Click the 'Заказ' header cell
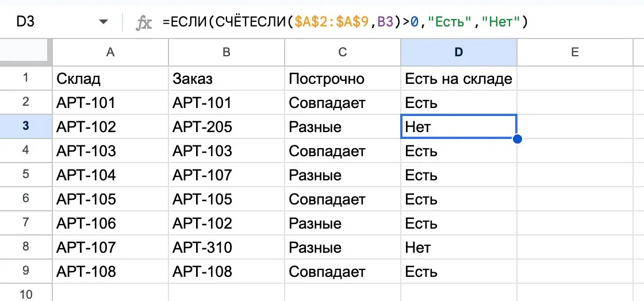Screen dimensions: 644x301 [227, 78]
